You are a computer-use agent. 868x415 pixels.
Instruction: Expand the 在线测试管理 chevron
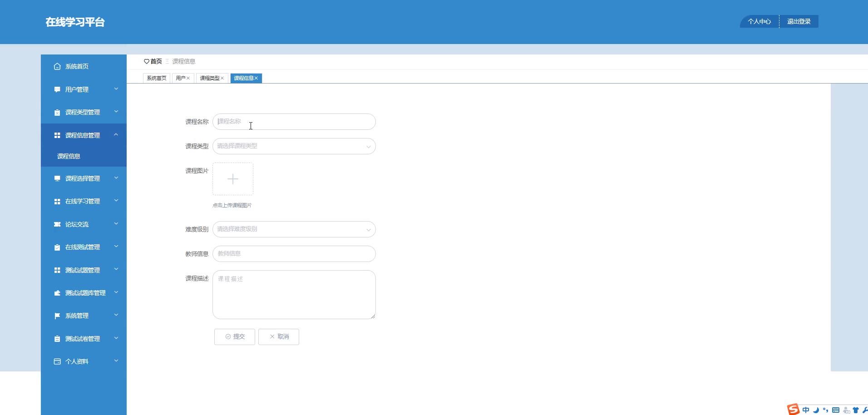[x=116, y=247]
